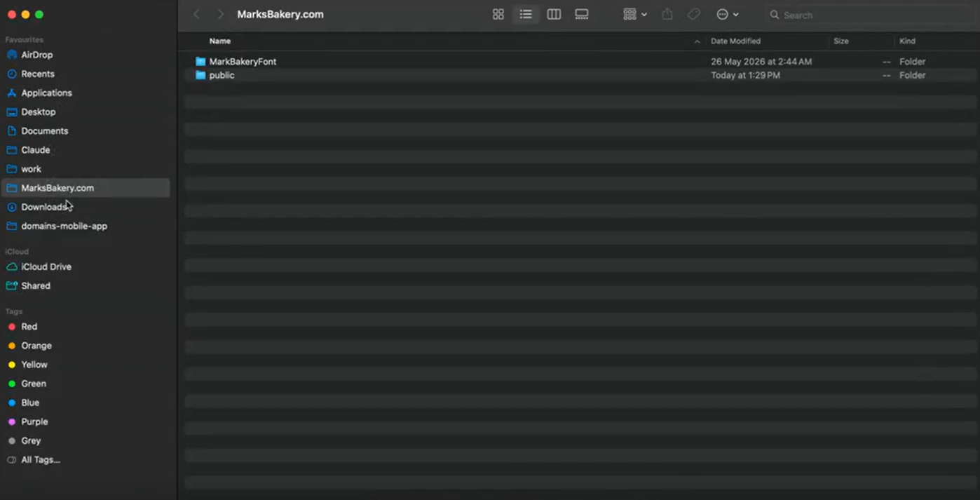Screen dimensions: 980x500
Task: Click the Shared folder sidebar icon
Action: tap(12, 286)
